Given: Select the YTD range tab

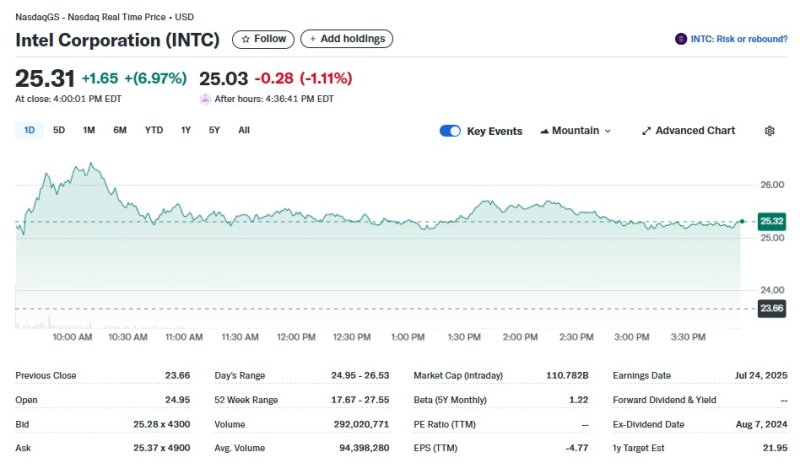Looking at the screenshot, I should coord(154,130).
